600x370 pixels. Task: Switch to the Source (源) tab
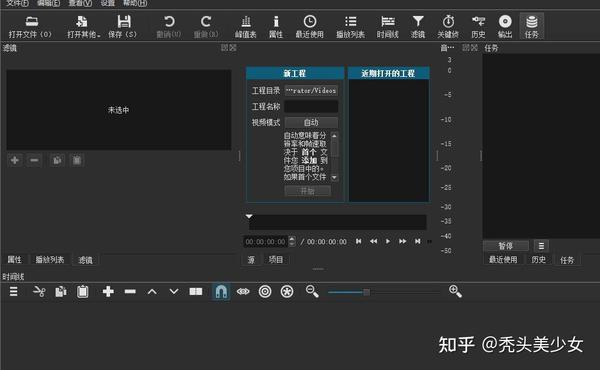coord(251,260)
